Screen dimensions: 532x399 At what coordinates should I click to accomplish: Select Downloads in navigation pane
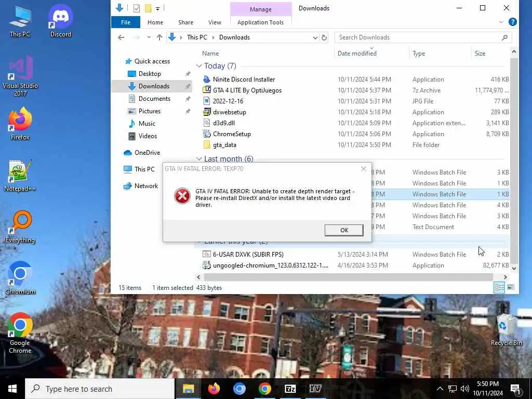point(154,86)
